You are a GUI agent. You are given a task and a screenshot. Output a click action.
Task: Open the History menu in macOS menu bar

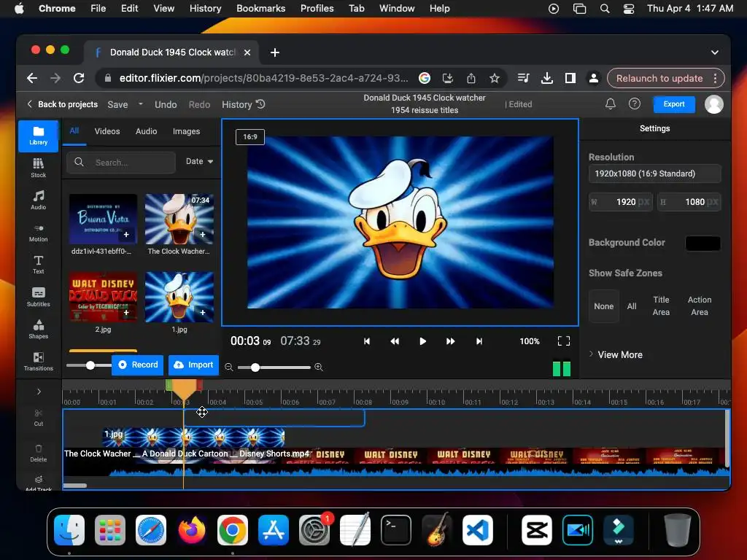pyautogui.click(x=205, y=8)
